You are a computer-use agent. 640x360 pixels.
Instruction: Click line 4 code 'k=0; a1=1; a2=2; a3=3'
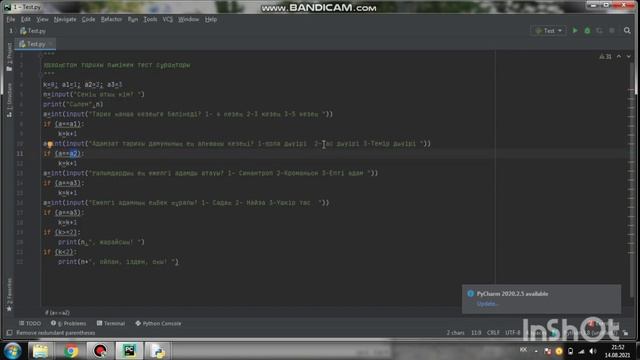tap(83, 85)
